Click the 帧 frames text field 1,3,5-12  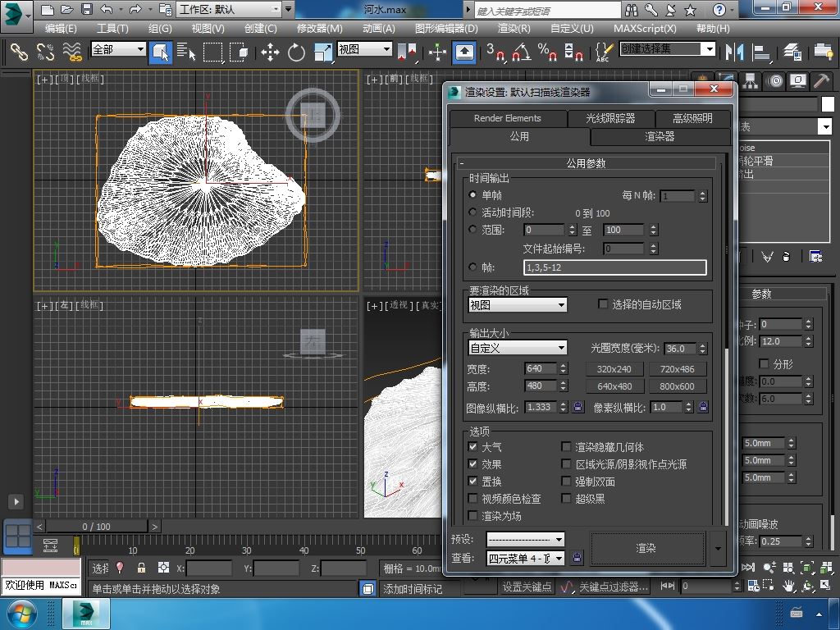click(615, 267)
